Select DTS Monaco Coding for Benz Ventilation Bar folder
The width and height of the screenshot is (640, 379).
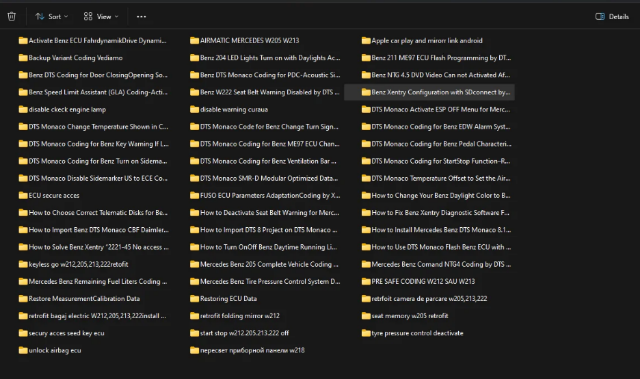coord(269,161)
